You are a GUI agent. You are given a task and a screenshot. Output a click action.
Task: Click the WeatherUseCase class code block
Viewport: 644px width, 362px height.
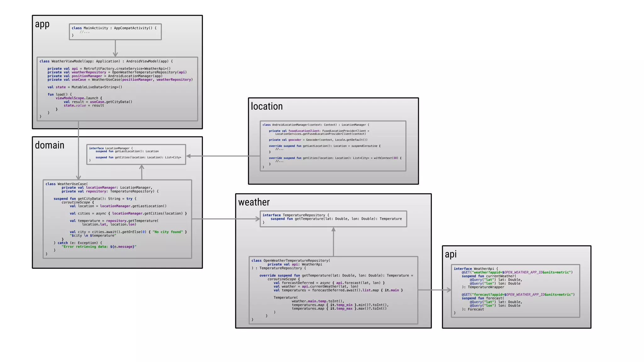click(117, 219)
